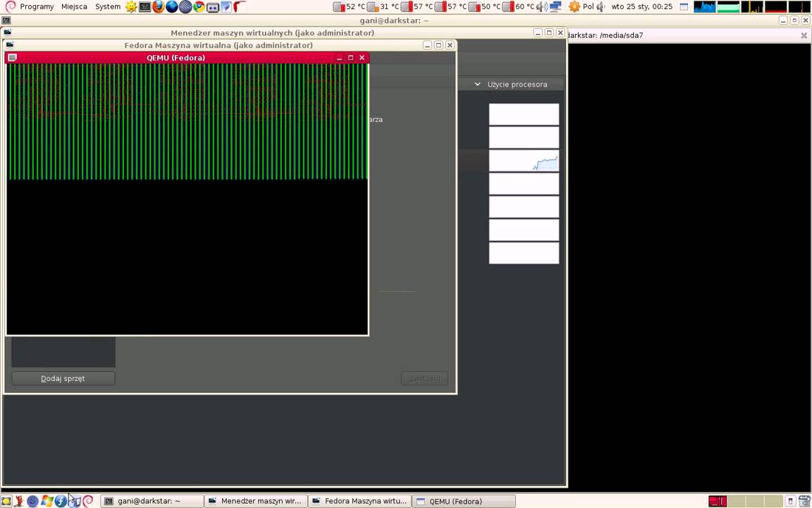Close the /media/sda7 terminal tab
The height and width of the screenshot is (508, 812).
(x=804, y=35)
